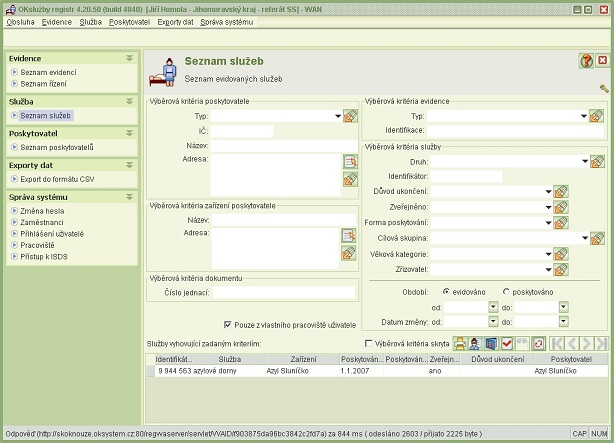
Task: Click the person detail icon in results toolbar
Action: (x=476, y=343)
